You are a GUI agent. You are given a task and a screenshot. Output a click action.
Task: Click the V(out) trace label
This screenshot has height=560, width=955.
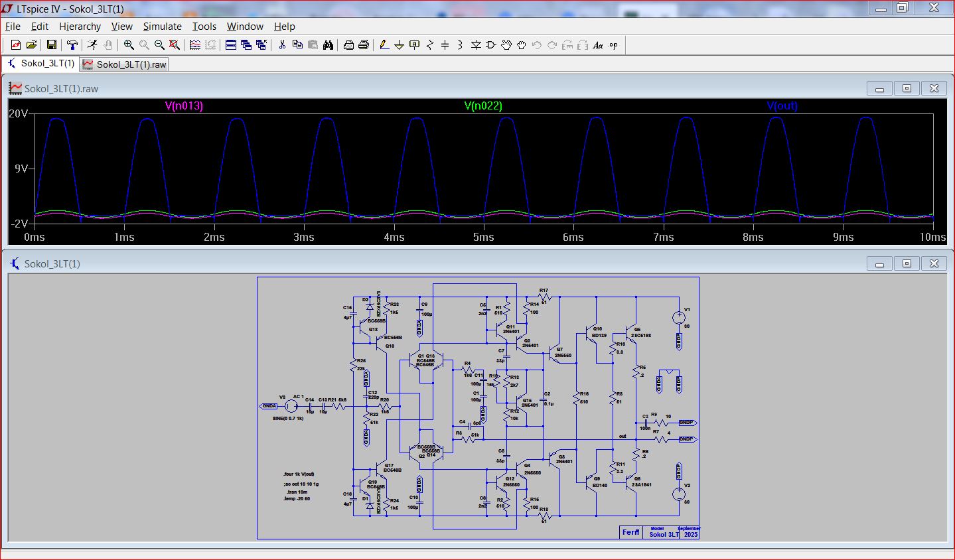[782, 106]
